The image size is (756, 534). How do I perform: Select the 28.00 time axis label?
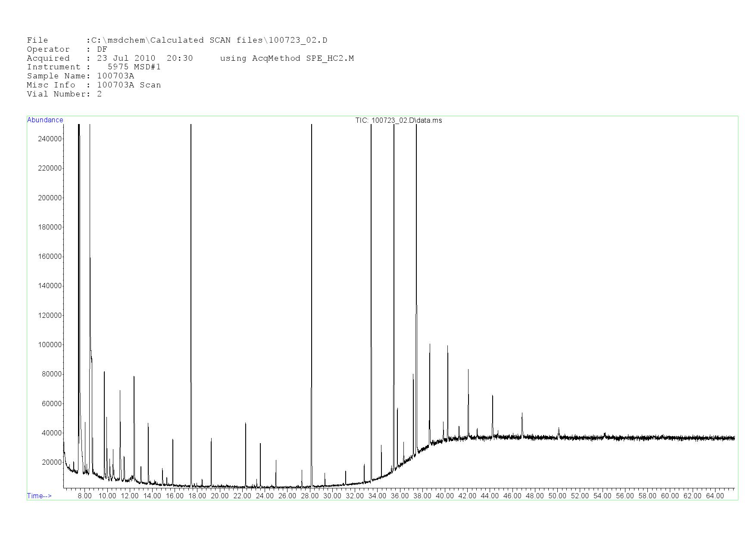(x=309, y=496)
